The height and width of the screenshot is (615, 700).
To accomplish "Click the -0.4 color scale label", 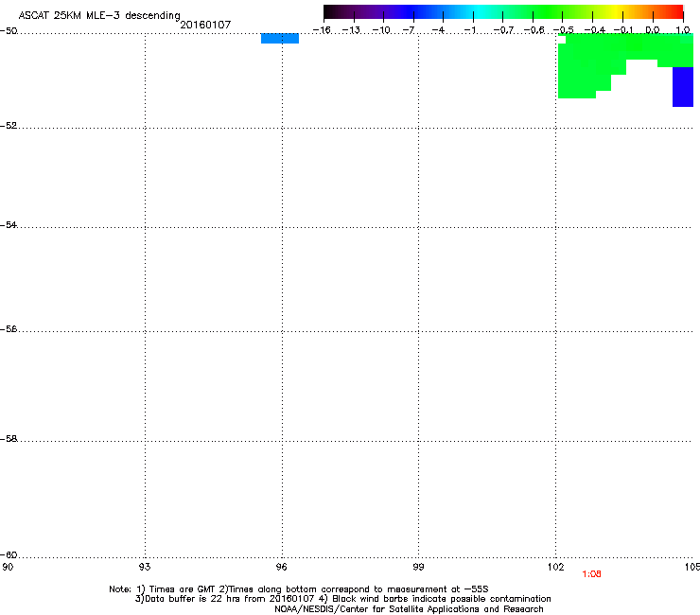I will click(595, 30).
